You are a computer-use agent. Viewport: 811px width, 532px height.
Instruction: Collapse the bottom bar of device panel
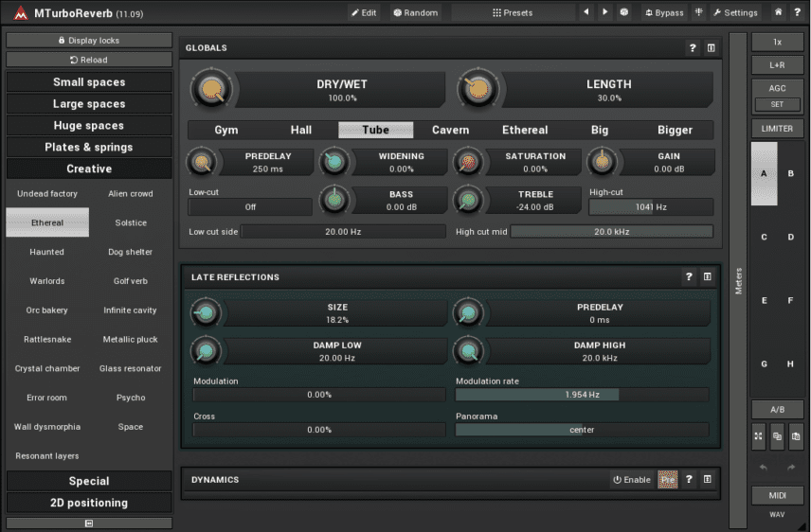click(89, 523)
